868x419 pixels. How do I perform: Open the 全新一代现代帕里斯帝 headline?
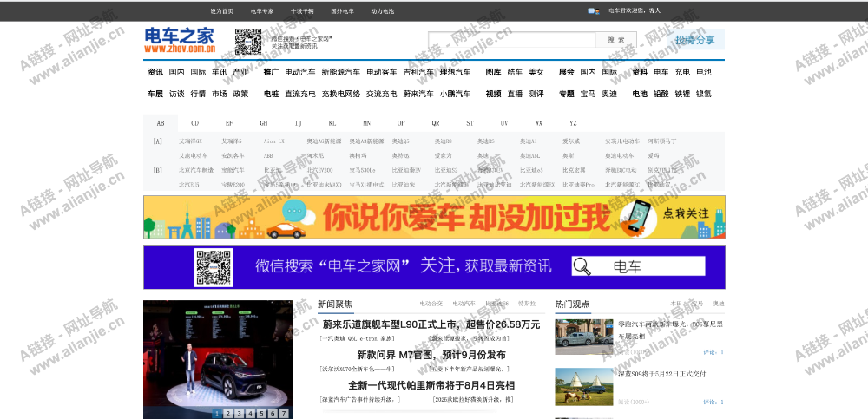coord(431,385)
